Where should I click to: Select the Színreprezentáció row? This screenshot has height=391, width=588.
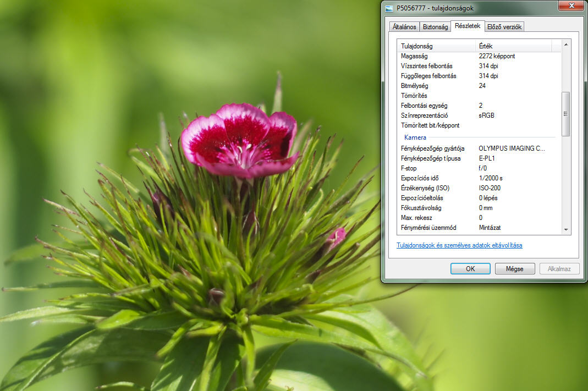pos(480,116)
